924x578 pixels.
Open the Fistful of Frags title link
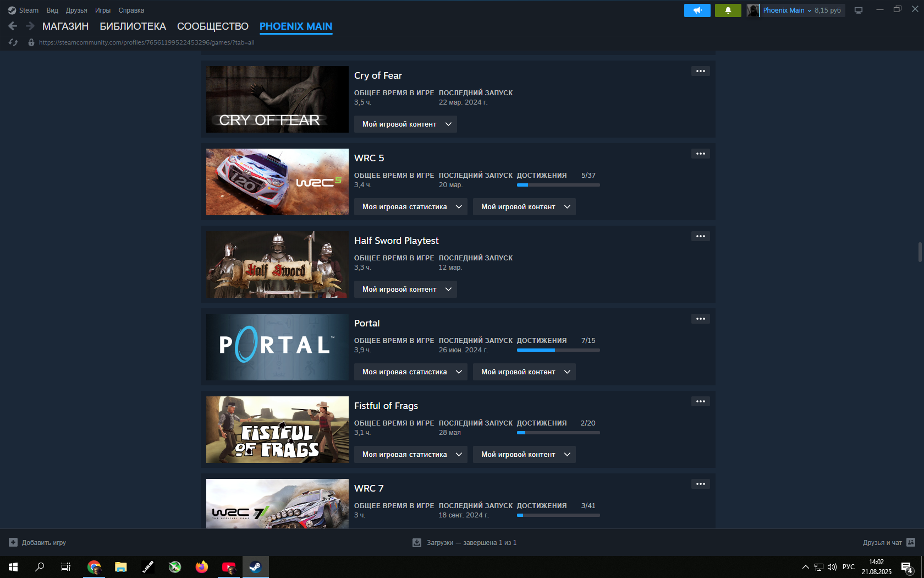click(386, 406)
